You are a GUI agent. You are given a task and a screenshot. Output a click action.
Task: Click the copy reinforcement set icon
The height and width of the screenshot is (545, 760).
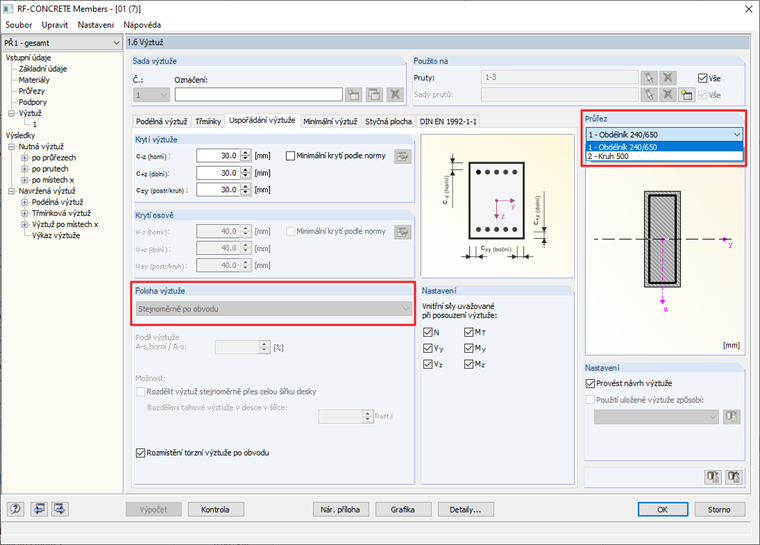374,95
